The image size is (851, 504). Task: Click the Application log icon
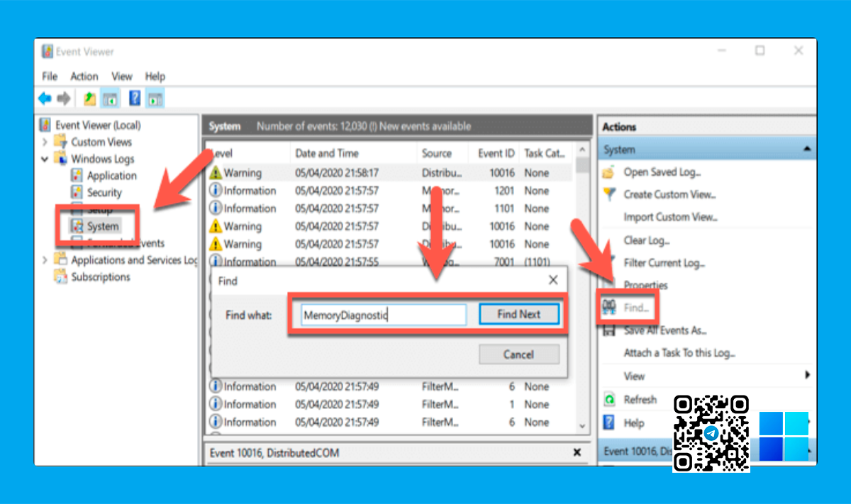[x=77, y=176]
